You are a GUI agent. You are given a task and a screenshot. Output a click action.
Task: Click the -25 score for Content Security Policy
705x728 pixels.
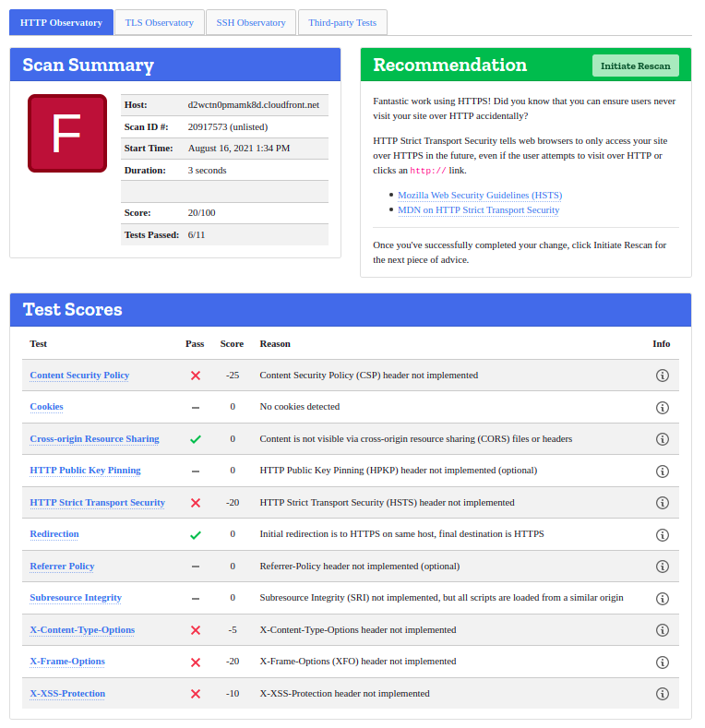pyautogui.click(x=233, y=376)
